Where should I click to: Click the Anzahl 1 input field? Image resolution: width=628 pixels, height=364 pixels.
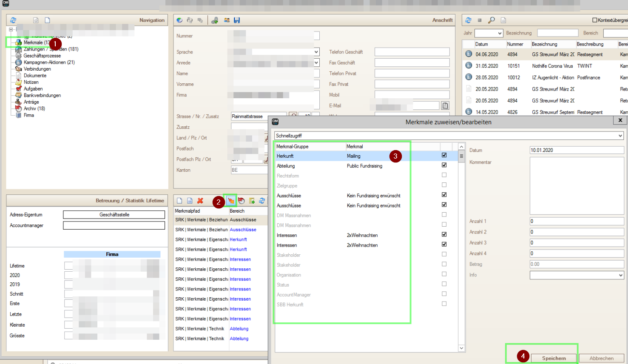pyautogui.click(x=577, y=221)
